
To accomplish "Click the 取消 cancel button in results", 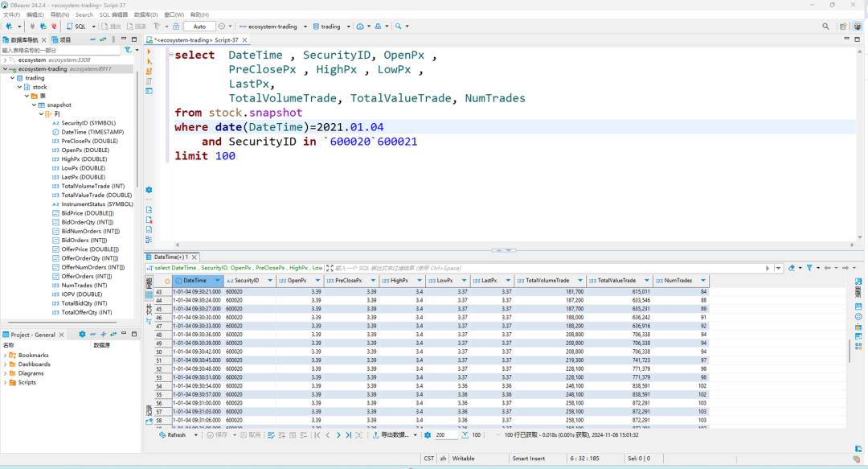I will 250,435.
